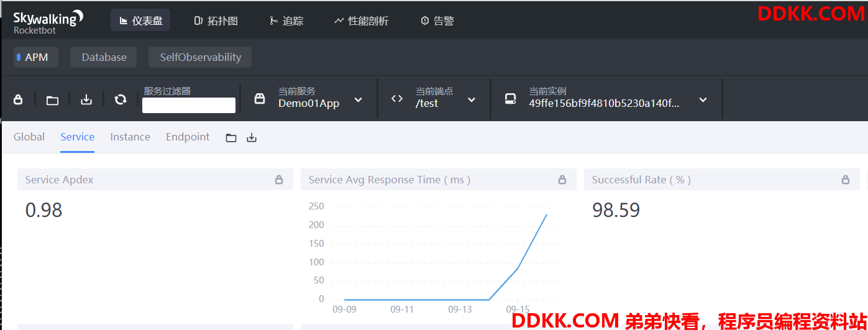Viewport: 868px width, 330px height.
Task: Select the APM dashboard button
Action: pos(36,57)
